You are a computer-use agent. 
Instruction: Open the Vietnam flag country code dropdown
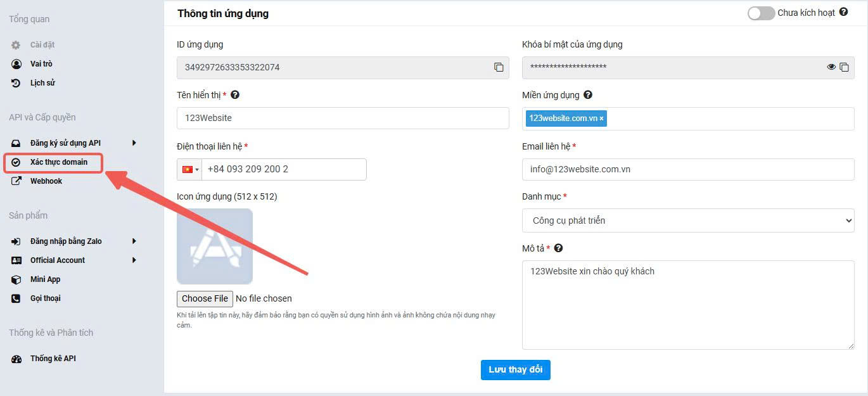pyautogui.click(x=190, y=169)
